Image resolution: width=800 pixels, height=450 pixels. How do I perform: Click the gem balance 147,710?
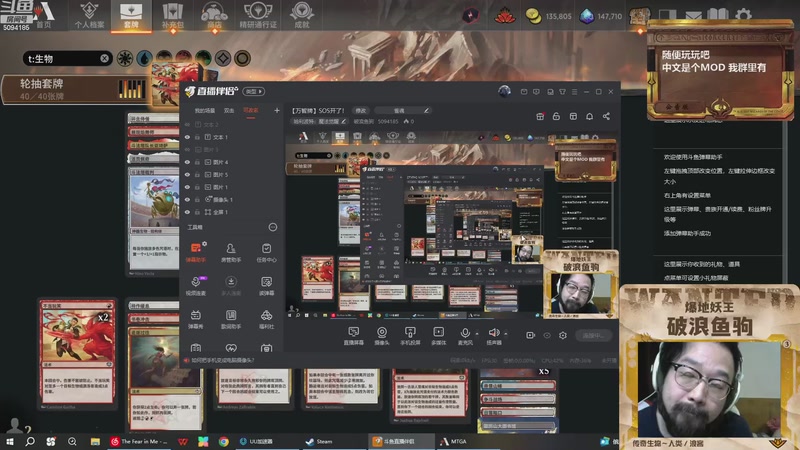[x=601, y=16]
